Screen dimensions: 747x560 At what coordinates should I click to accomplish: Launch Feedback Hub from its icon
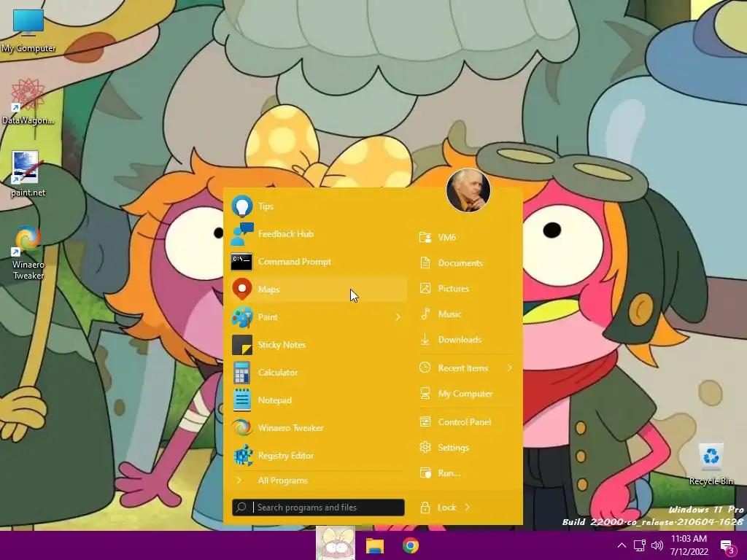click(242, 234)
